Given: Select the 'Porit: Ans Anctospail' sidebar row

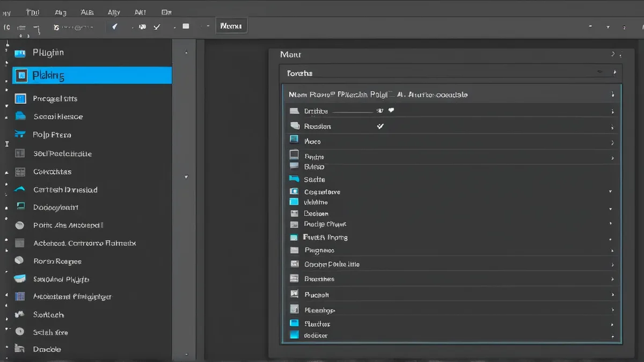Looking at the screenshot, I should pyautogui.click(x=92, y=225).
